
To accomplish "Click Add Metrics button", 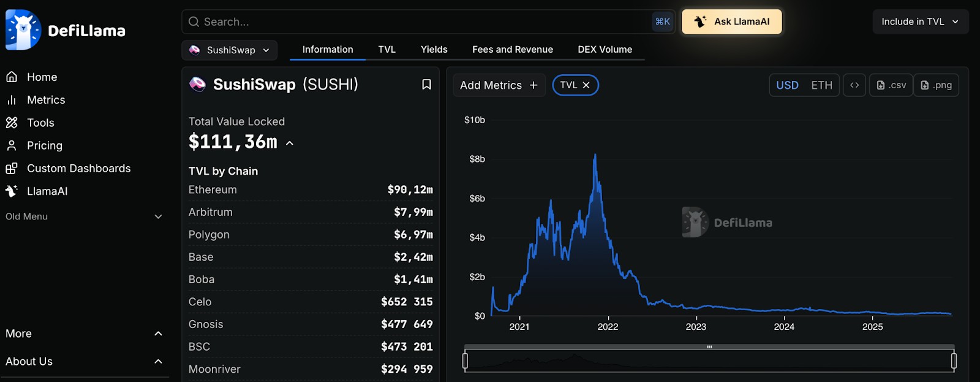I will pyautogui.click(x=499, y=85).
